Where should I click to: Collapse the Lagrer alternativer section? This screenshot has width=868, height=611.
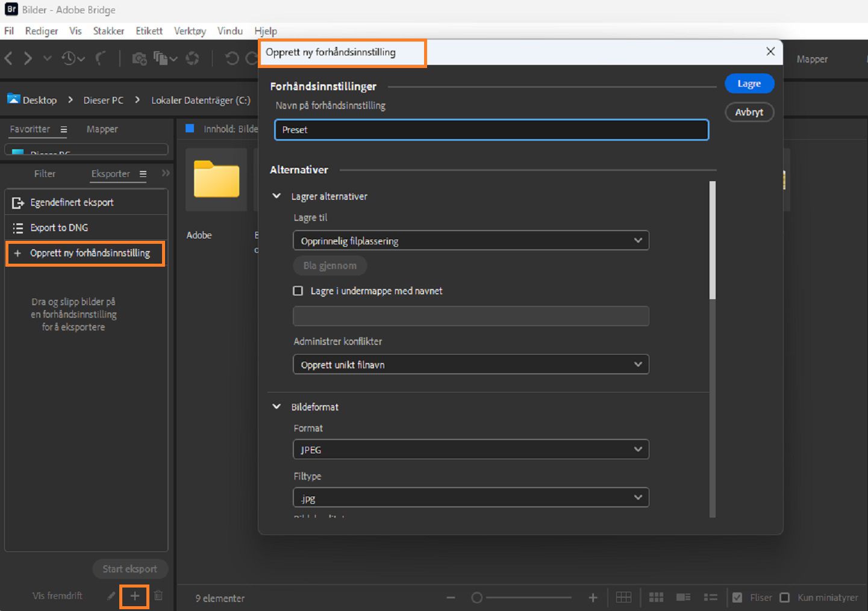coord(276,196)
